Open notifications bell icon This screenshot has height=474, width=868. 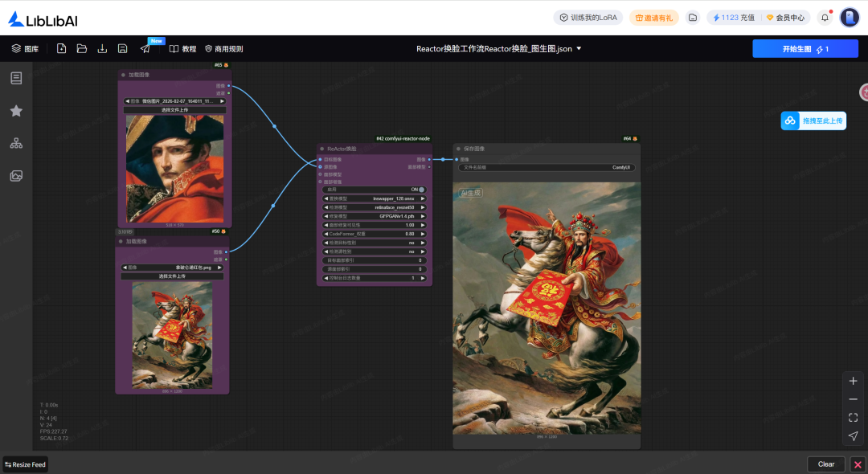point(825,18)
